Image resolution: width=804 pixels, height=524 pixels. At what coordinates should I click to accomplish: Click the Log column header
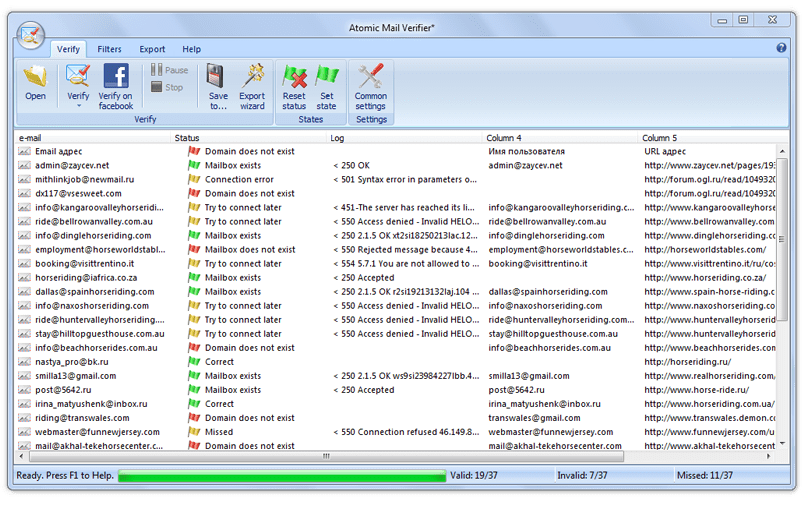coord(405,138)
